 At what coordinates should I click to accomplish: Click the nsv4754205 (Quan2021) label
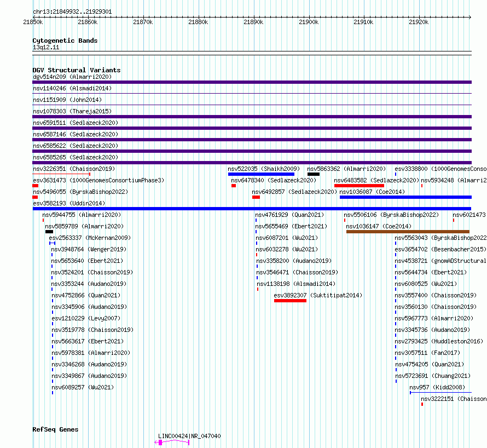coord(430,364)
